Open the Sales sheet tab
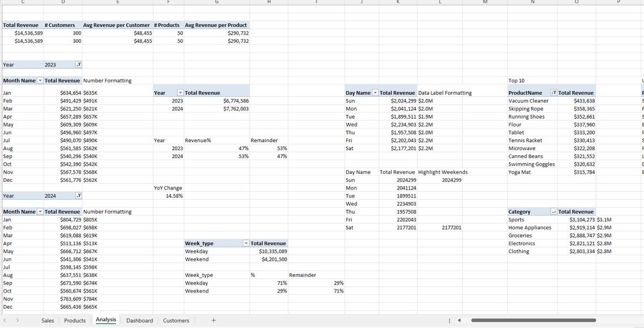Image resolution: width=644 pixels, height=328 pixels. [48, 320]
